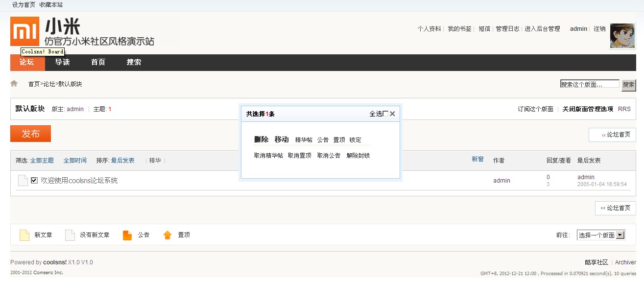Select 取消公告 in the popup
Screen dimensions: 644x281
pos(329,156)
